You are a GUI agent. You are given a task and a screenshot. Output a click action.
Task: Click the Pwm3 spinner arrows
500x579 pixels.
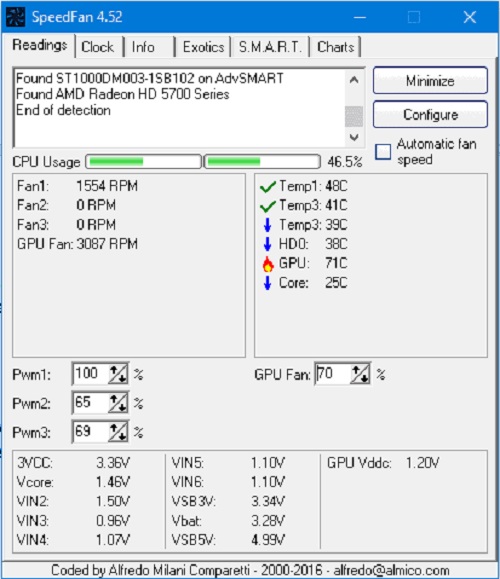tap(118, 432)
